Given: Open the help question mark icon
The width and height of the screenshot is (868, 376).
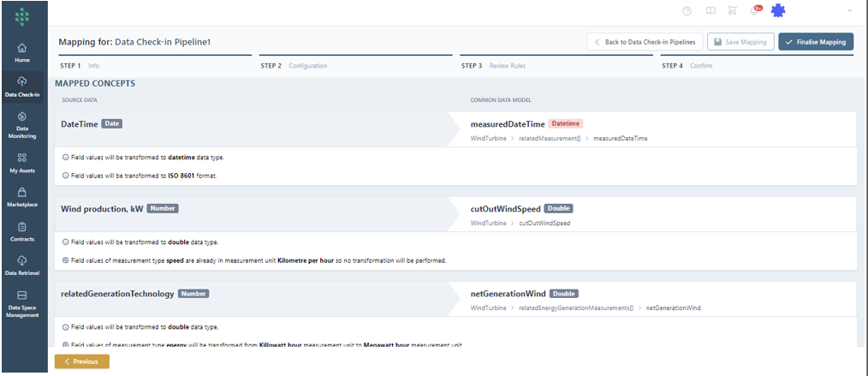Looking at the screenshot, I should pos(687,11).
